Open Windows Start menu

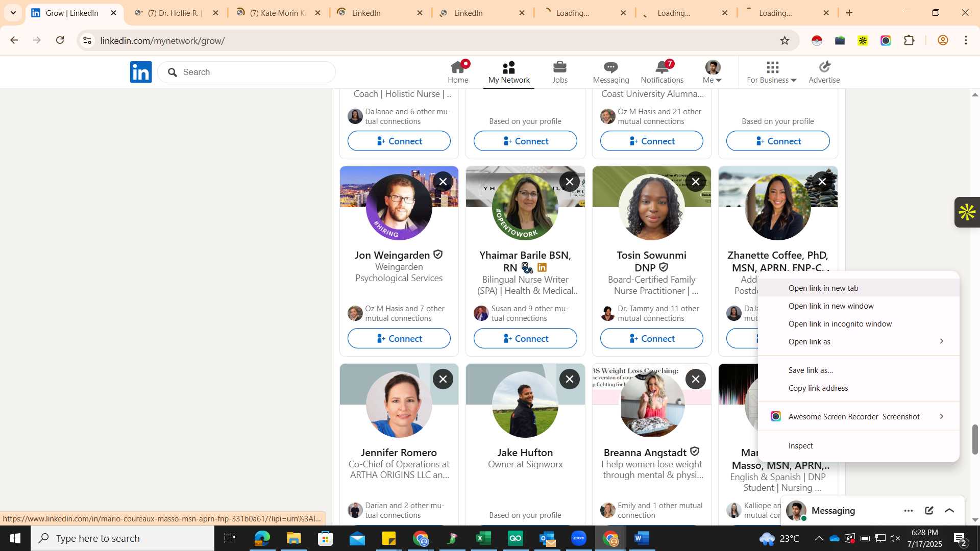click(15, 538)
